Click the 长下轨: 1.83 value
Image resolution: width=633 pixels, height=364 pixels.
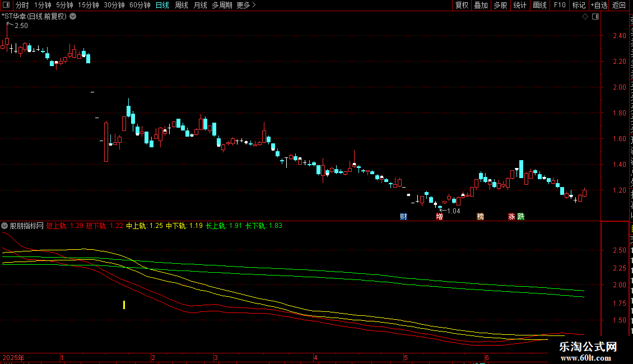pos(264,226)
